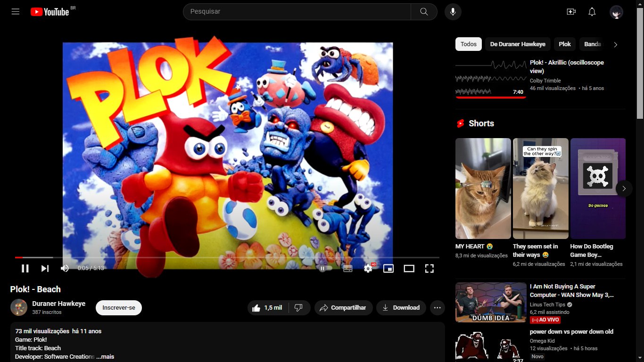Open the hamburger guide menu

[16, 12]
